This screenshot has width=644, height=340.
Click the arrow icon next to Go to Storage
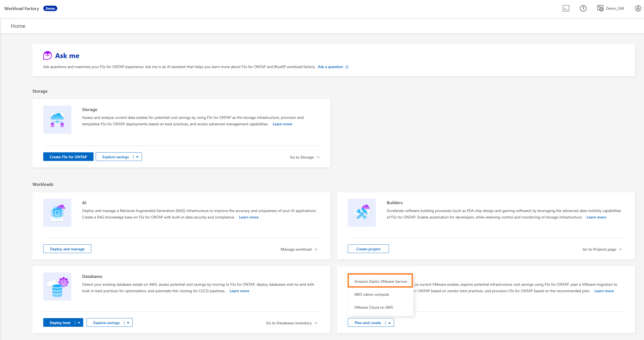[318, 157]
